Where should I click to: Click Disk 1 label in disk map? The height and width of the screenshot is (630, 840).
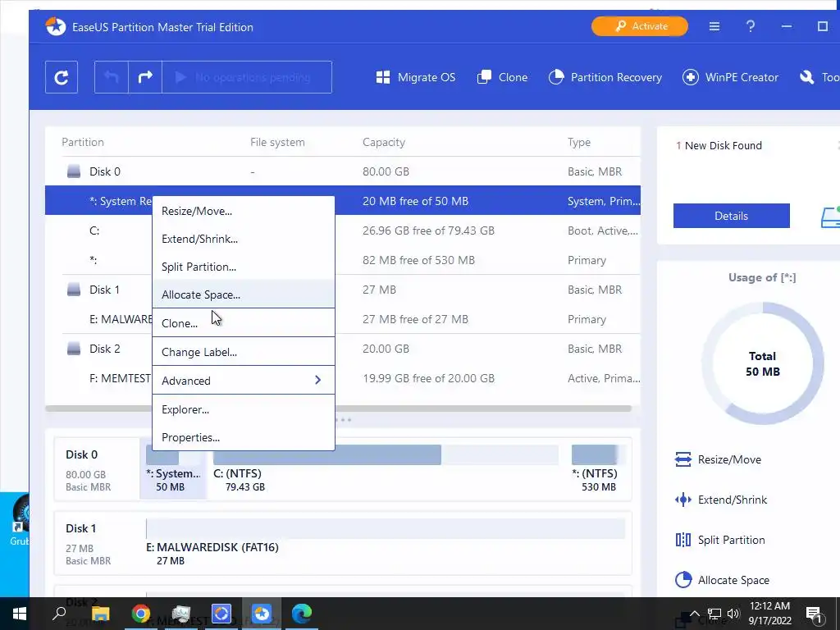pos(81,528)
